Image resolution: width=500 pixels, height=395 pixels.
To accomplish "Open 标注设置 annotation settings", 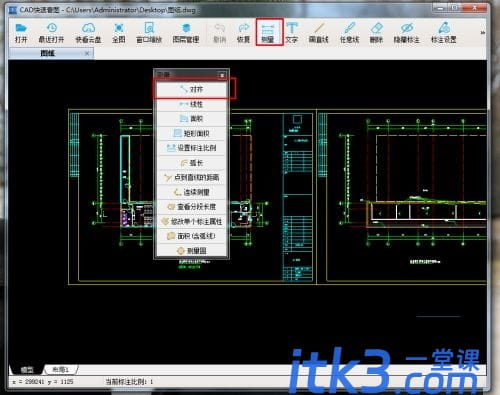I will pos(444,33).
